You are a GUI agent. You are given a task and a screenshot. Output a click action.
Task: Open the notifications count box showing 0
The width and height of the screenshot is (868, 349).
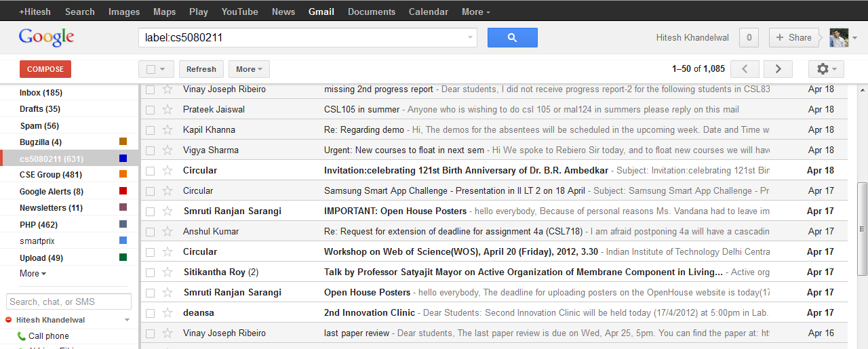click(749, 38)
